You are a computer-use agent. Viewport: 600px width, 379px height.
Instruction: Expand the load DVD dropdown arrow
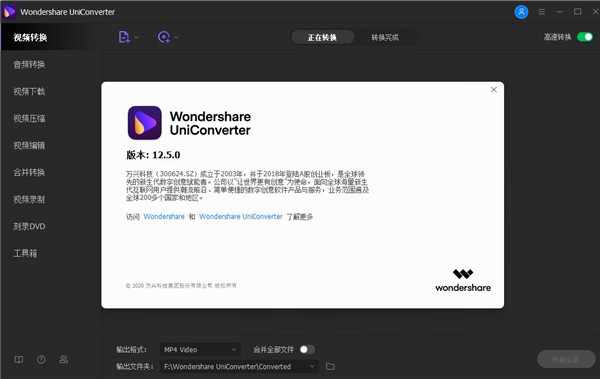click(x=176, y=38)
